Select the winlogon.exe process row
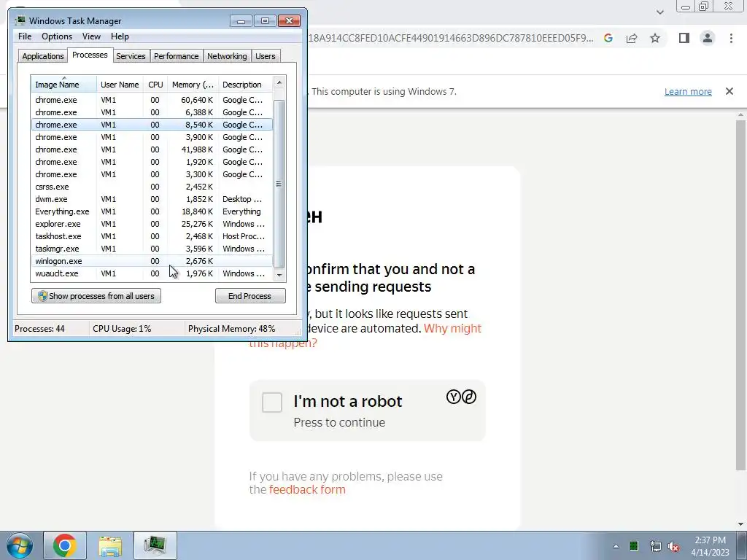 coord(152,261)
